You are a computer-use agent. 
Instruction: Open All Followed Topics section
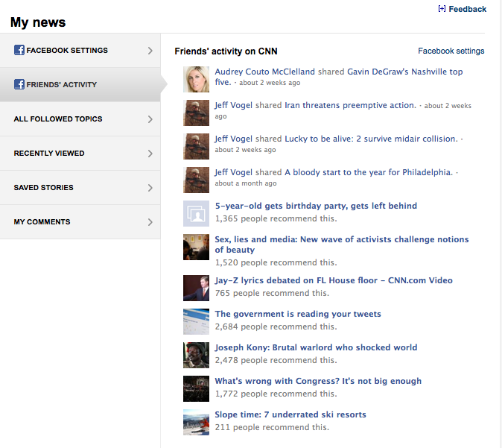tap(80, 119)
